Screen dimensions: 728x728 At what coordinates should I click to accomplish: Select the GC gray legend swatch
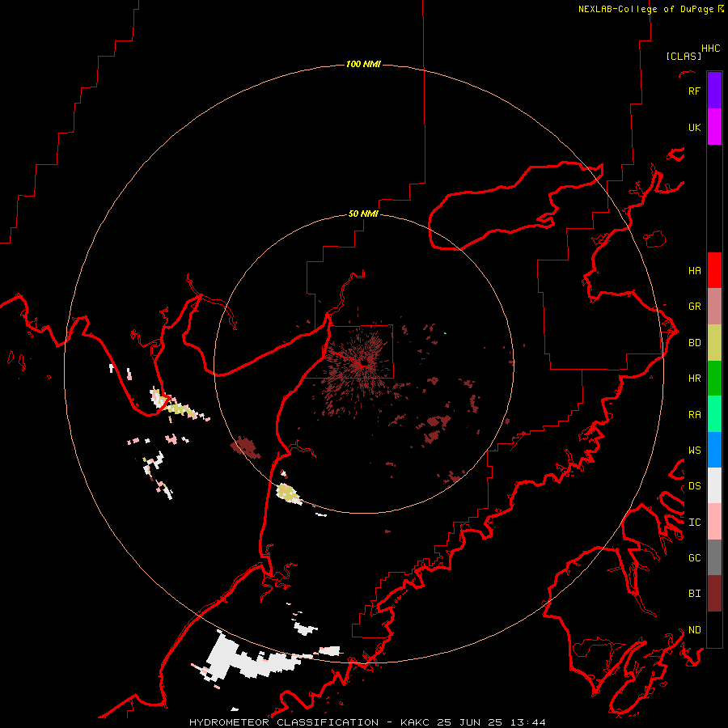click(x=714, y=557)
